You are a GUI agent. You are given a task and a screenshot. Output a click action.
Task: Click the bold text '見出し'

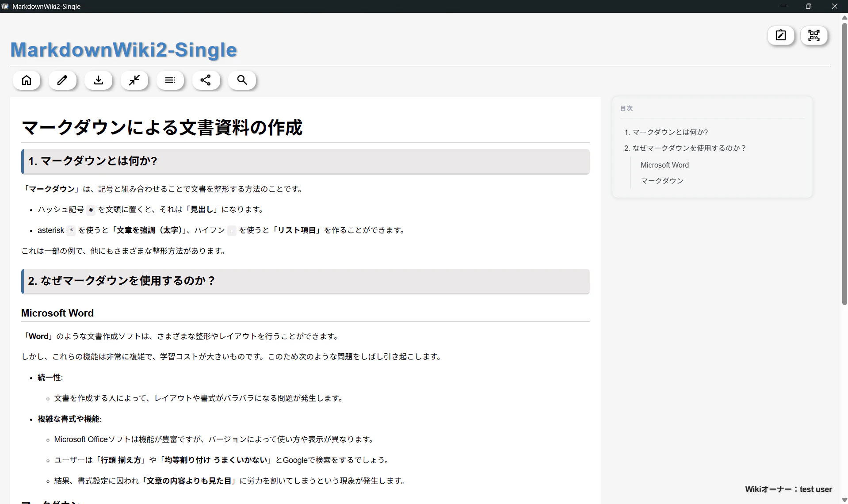(202, 210)
